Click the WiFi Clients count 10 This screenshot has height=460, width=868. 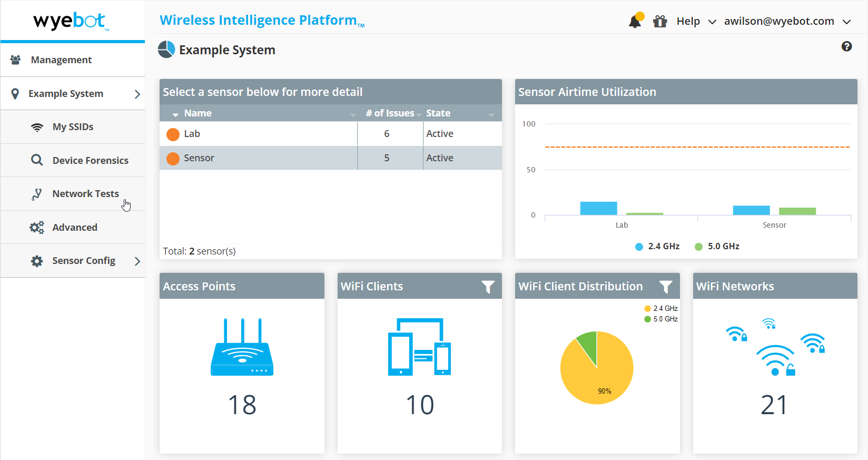(x=420, y=405)
